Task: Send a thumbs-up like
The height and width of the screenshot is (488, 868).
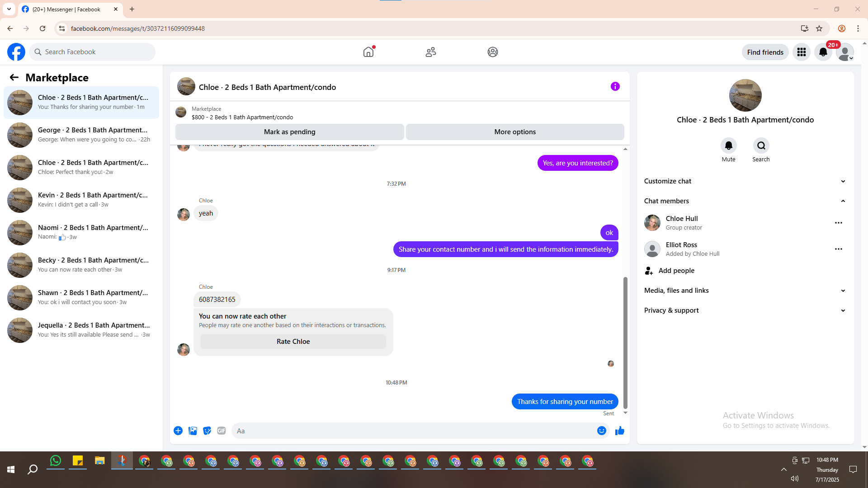Action: (620, 431)
